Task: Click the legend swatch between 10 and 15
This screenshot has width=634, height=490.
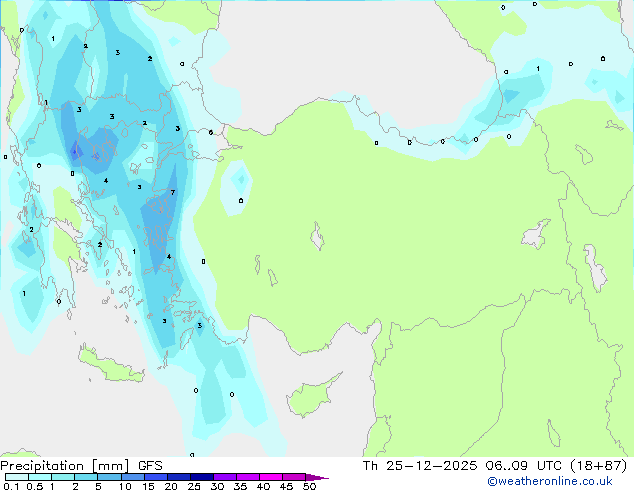Action: (x=133, y=477)
